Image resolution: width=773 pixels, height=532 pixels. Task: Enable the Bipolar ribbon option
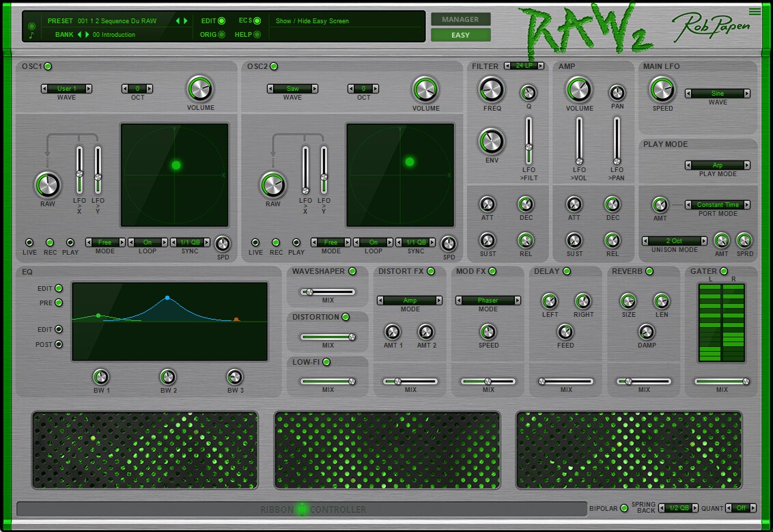click(x=624, y=508)
